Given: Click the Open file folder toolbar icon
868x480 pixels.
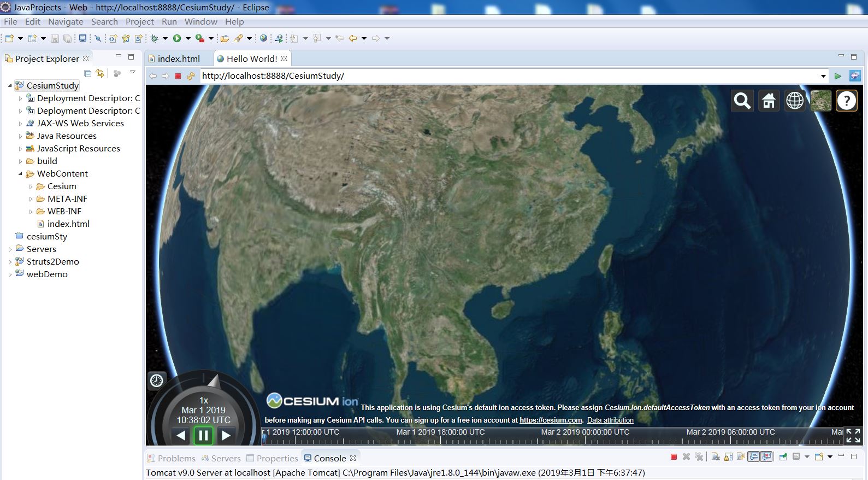Looking at the screenshot, I should [225, 38].
